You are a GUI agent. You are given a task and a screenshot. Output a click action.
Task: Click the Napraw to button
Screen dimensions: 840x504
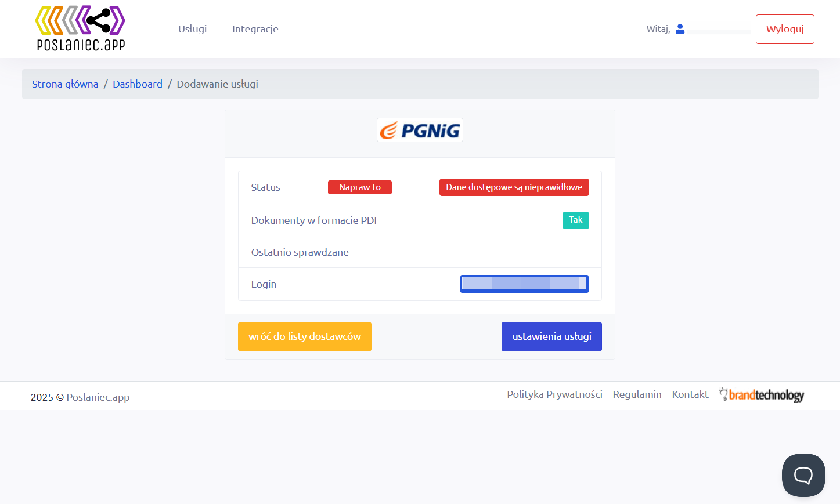[360, 187]
